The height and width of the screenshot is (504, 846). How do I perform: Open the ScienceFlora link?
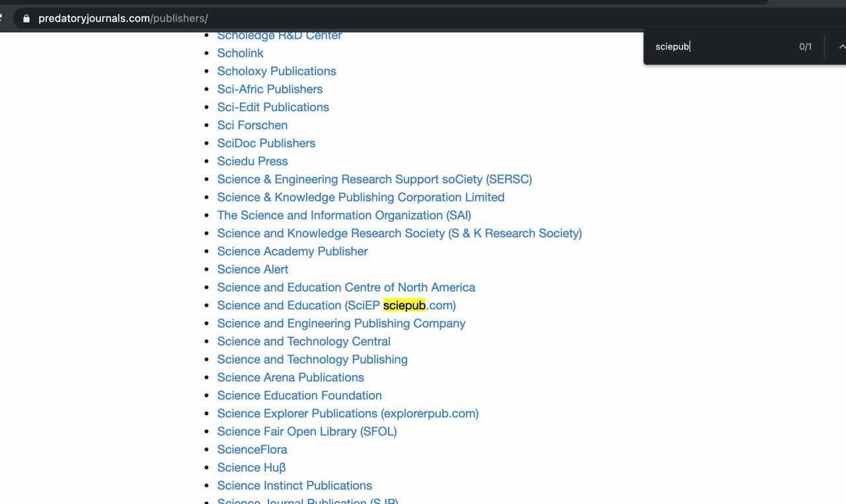252,449
